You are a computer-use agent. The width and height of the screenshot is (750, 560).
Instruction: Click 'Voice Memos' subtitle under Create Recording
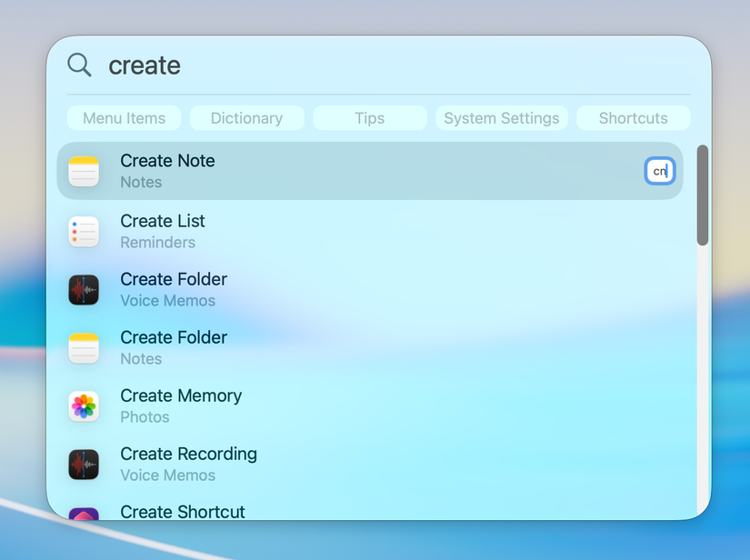(168, 475)
